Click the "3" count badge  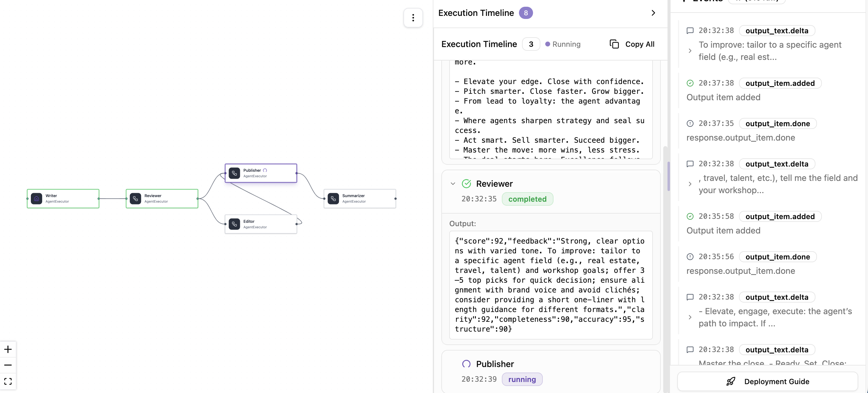click(x=531, y=44)
